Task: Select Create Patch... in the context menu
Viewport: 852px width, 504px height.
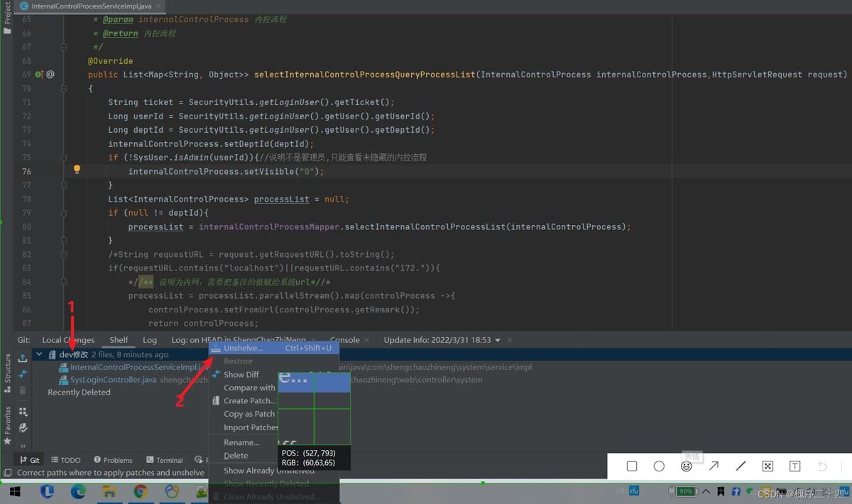Action: [x=249, y=401]
